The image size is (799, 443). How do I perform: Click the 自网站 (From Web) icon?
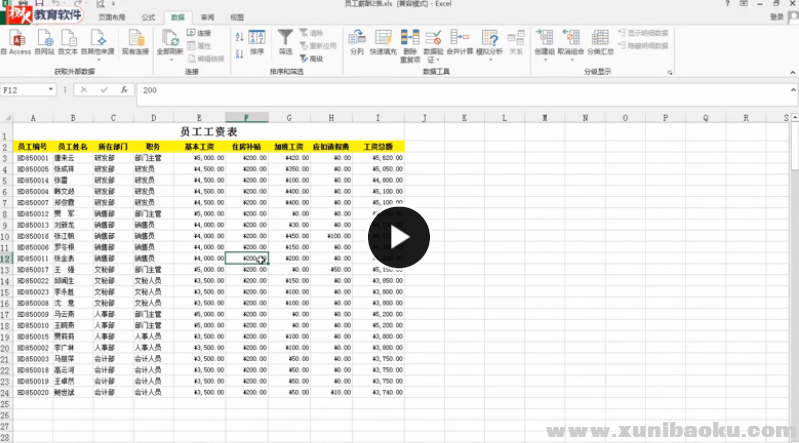click(x=43, y=38)
